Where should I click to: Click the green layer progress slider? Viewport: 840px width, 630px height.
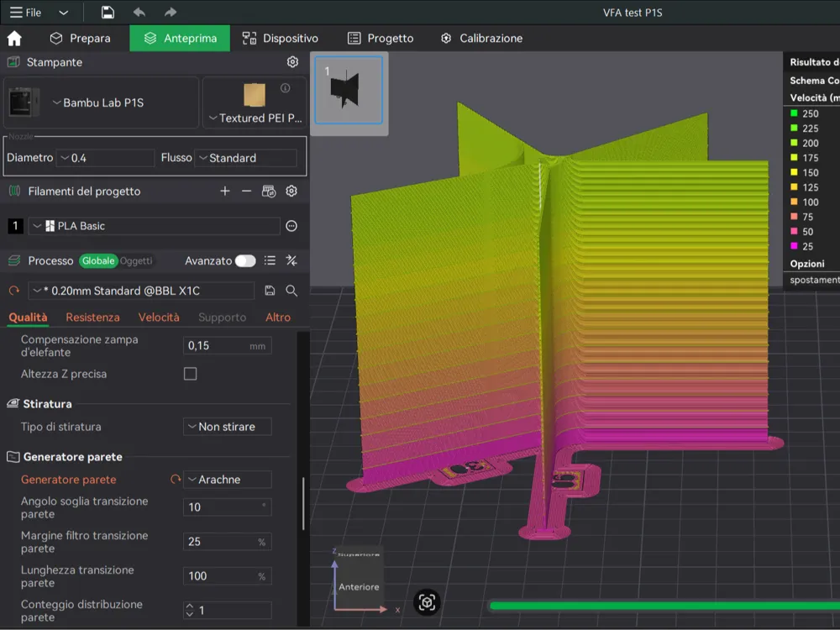[664, 605]
